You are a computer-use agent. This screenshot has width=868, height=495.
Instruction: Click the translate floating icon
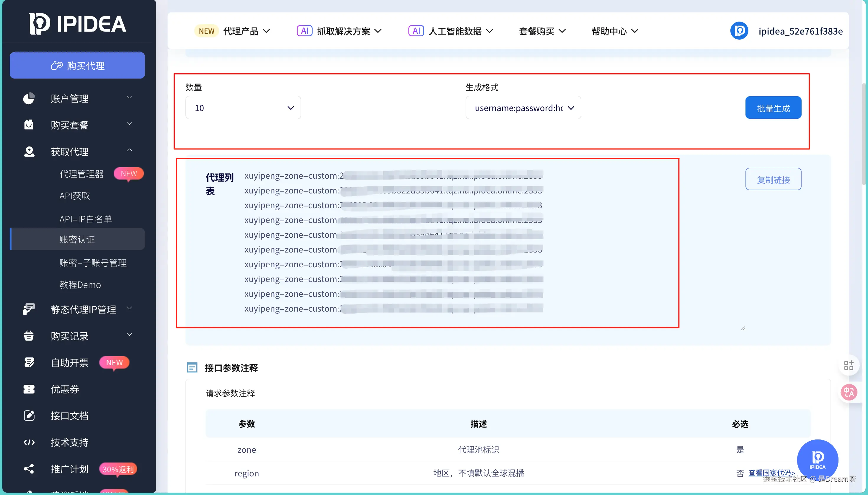849,392
